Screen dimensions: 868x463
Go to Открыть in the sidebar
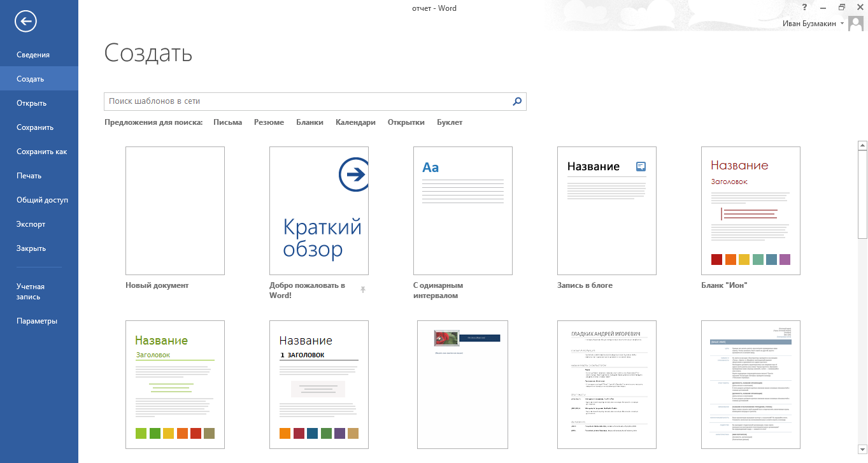39,103
